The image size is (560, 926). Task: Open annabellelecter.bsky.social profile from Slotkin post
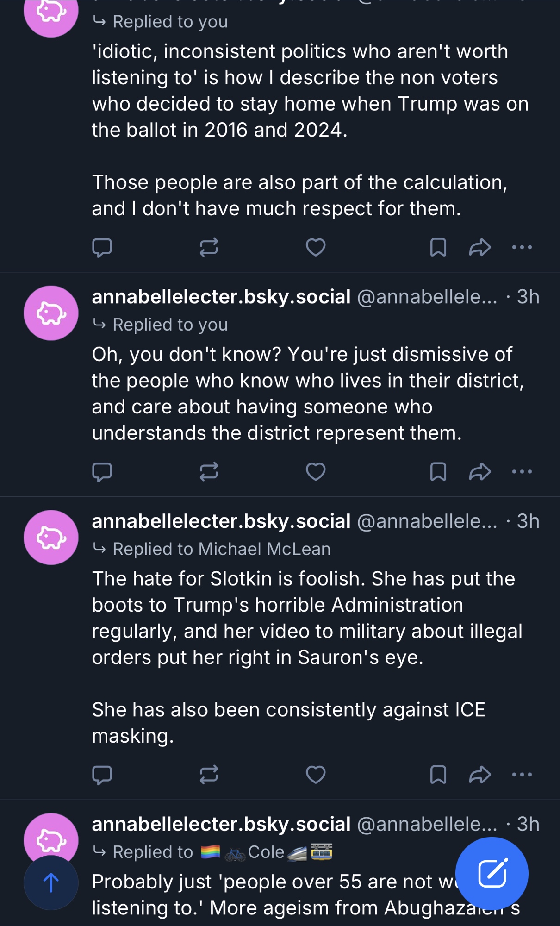coord(221,521)
